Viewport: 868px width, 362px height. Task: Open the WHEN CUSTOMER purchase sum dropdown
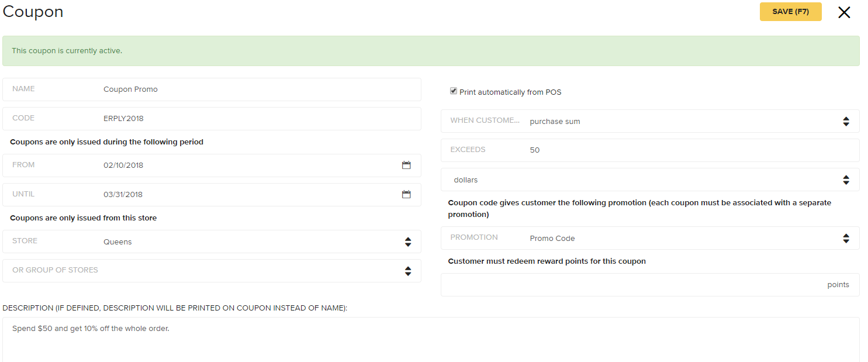click(650, 121)
